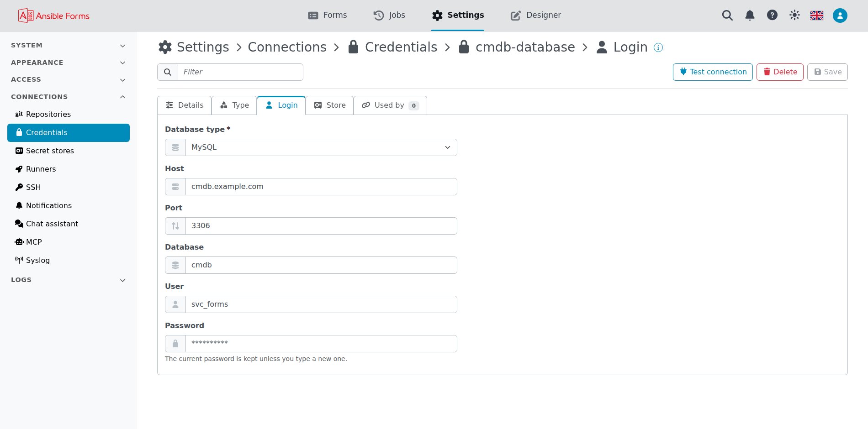Expand the SYSTEM sidebar section

[x=69, y=46]
